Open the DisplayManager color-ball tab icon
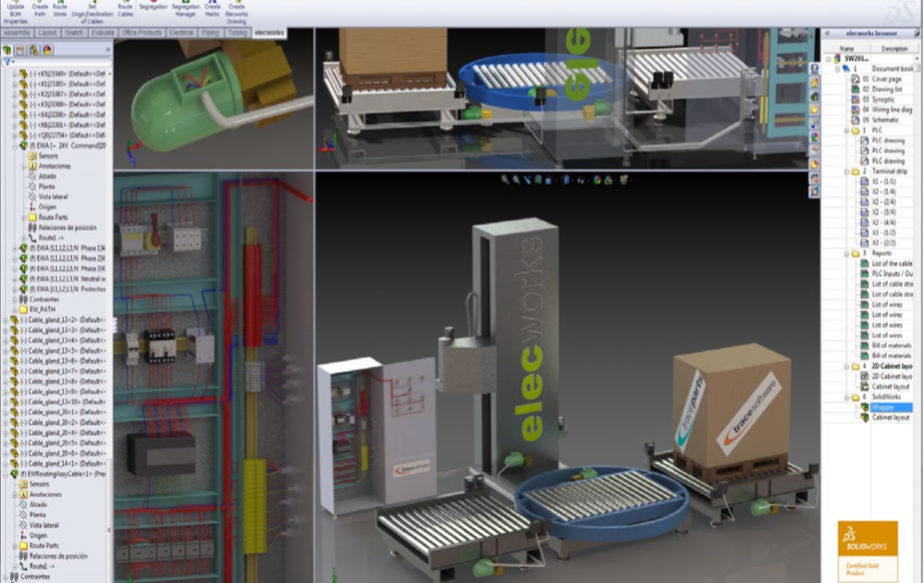Viewport: 924px width, 583px height. tap(47, 50)
